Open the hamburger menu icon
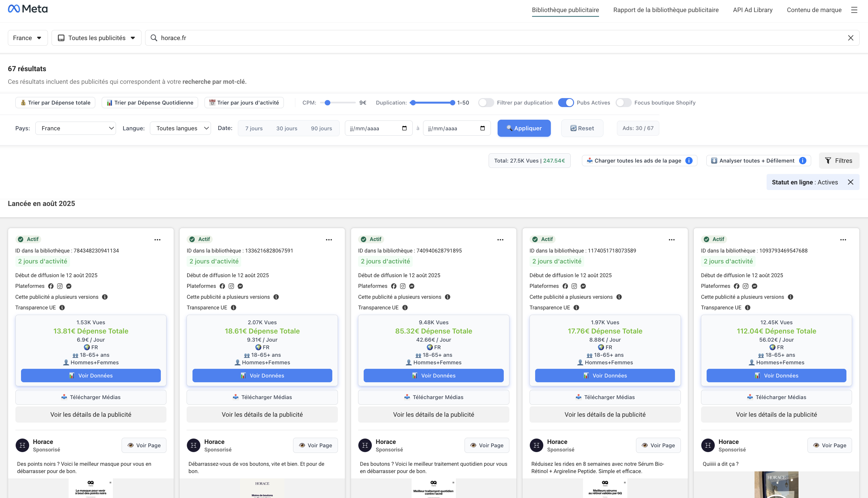 [x=854, y=10]
